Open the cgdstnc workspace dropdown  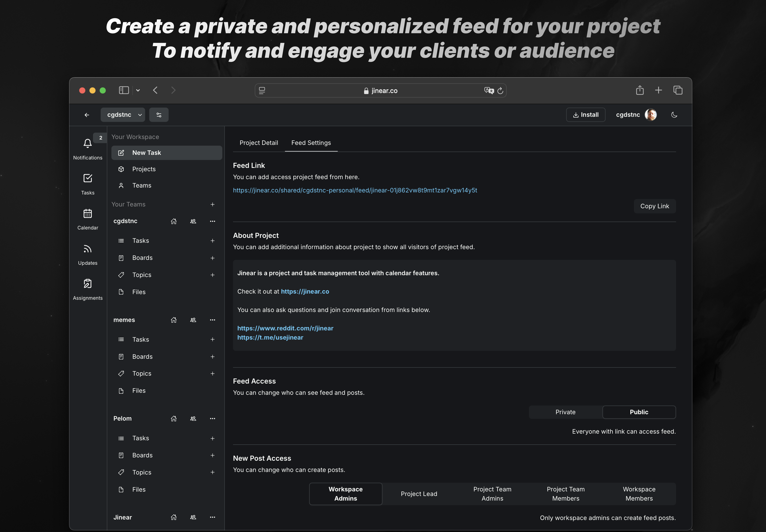click(123, 115)
